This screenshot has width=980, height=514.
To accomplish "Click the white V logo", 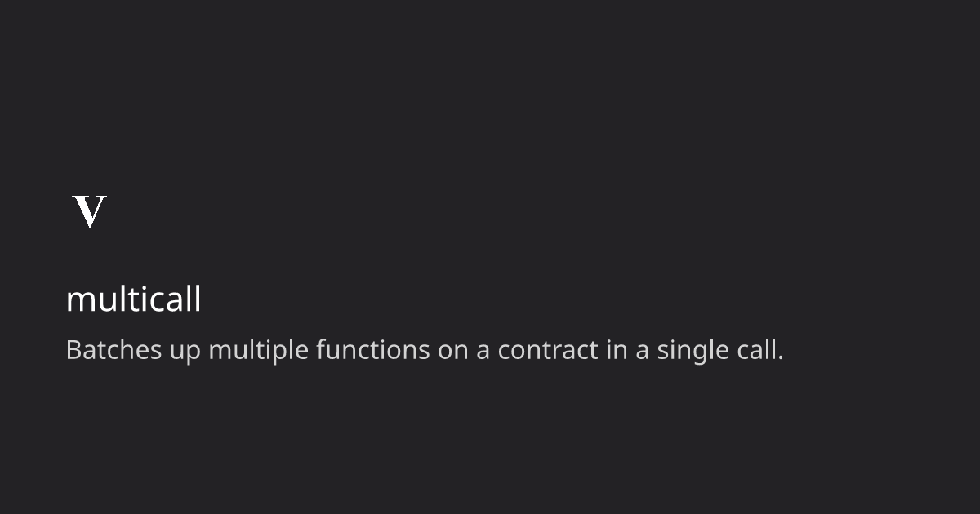I will (90, 212).
